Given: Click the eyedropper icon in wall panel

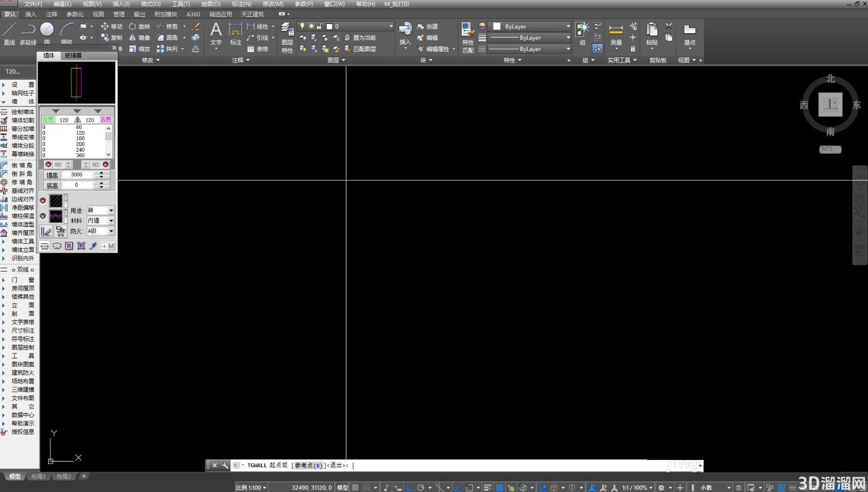Looking at the screenshot, I should point(93,246).
